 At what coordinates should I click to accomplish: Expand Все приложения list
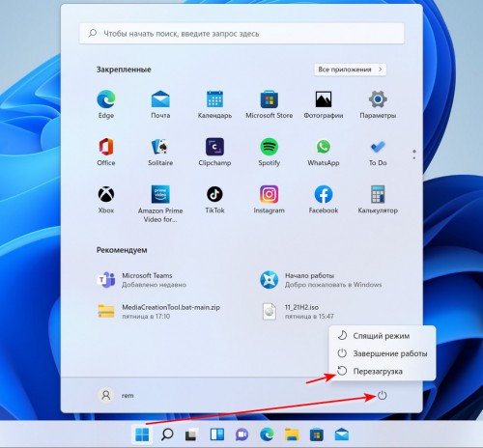pos(350,70)
